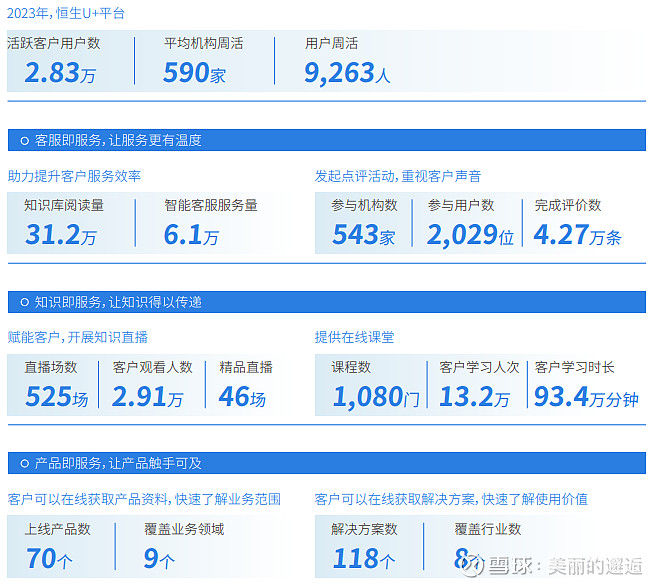Click the banner '客服即服务, 让服务更有温度'
The height and width of the screenshot is (586, 662).
[x=327, y=140]
